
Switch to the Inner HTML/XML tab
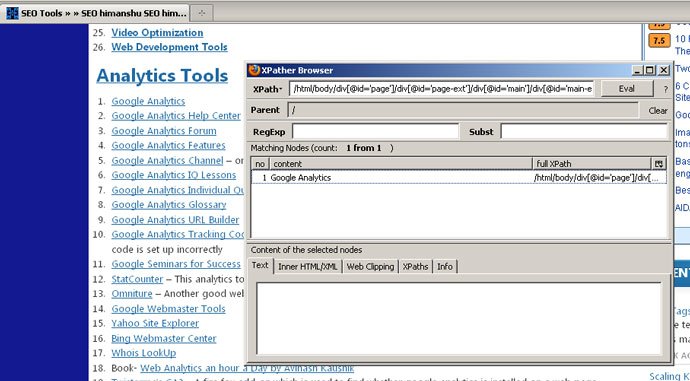tap(308, 267)
